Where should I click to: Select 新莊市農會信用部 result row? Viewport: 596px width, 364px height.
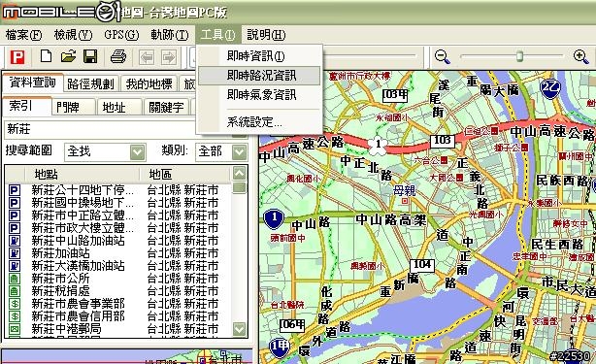pyautogui.click(x=118, y=316)
